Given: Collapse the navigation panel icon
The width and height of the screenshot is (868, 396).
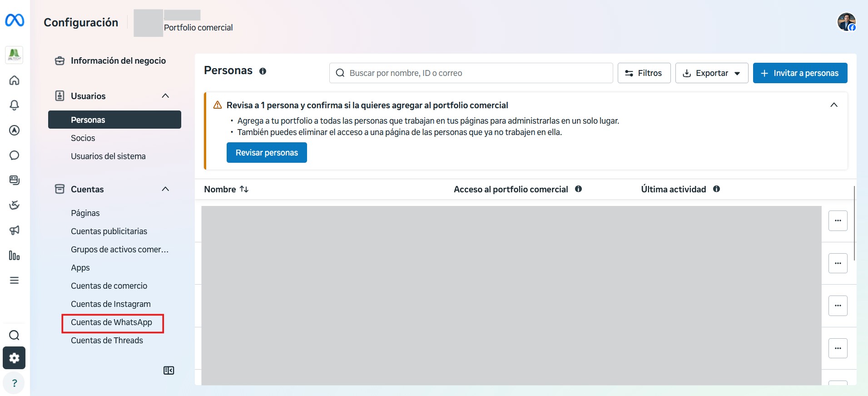Looking at the screenshot, I should (x=169, y=371).
